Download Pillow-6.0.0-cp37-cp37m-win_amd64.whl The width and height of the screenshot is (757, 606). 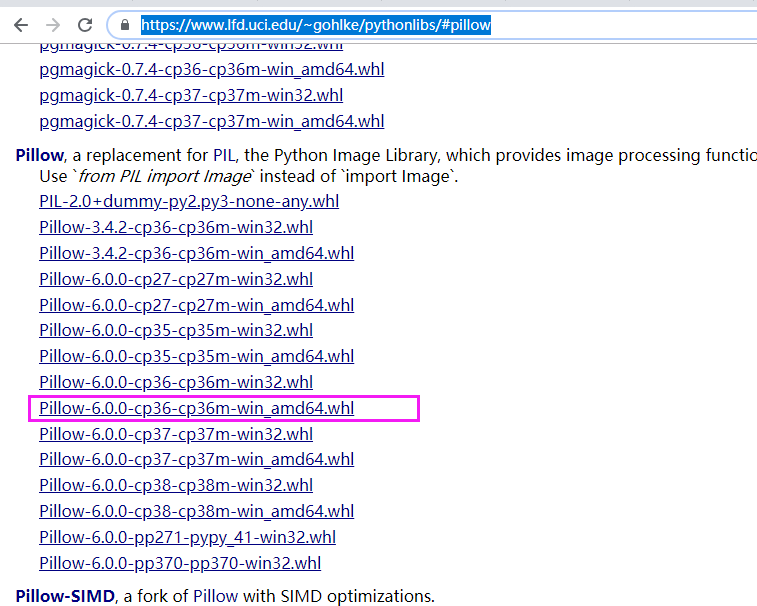point(196,459)
